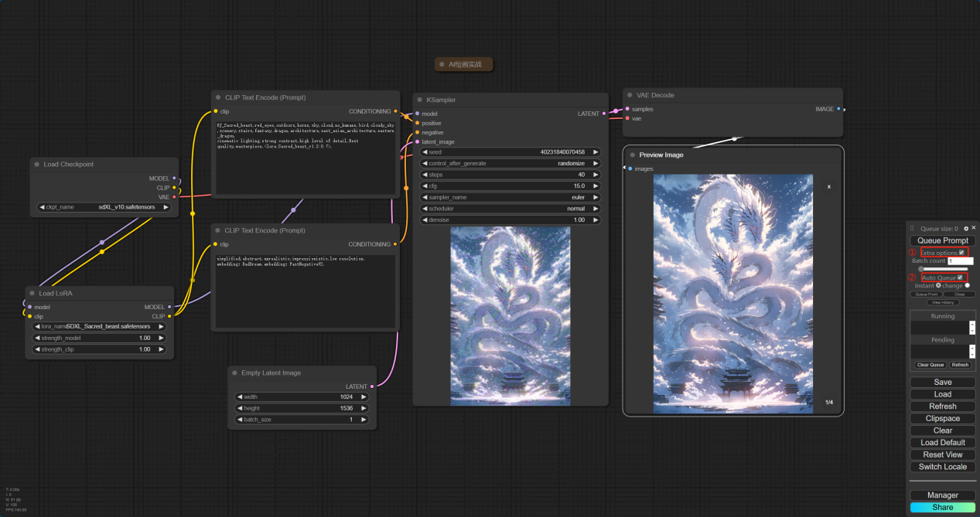Click the wide Refresh button below Load
980x517 pixels.
[943, 406]
